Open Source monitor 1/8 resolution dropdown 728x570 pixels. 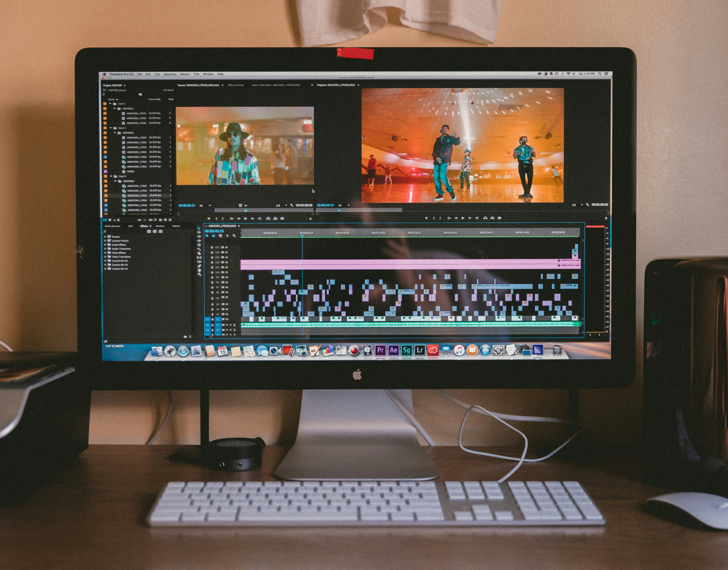(x=282, y=206)
